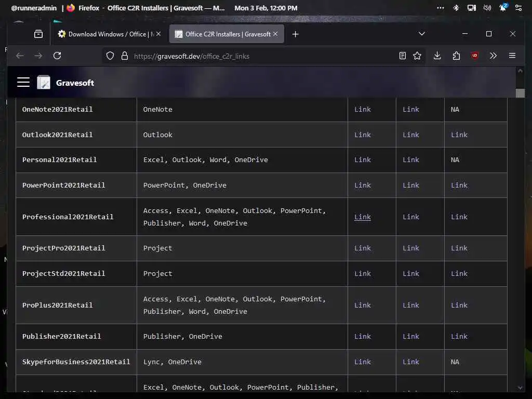Open tracking protection shield icon
This screenshot has width=532, height=399.
110,56
